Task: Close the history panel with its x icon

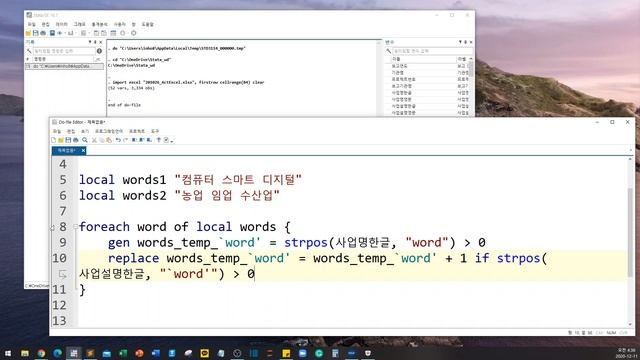Action: point(101,42)
